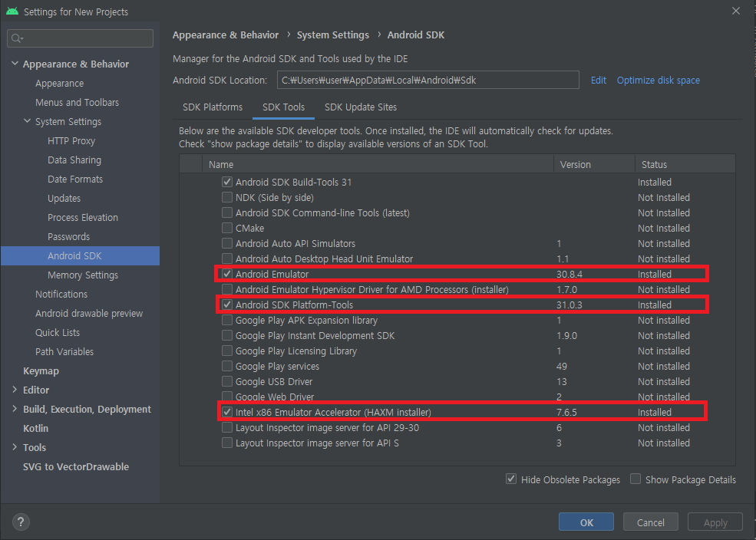The height and width of the screenshot is (540, 756).
Task: Open Quick Lists settings
Action: (58, 333)
